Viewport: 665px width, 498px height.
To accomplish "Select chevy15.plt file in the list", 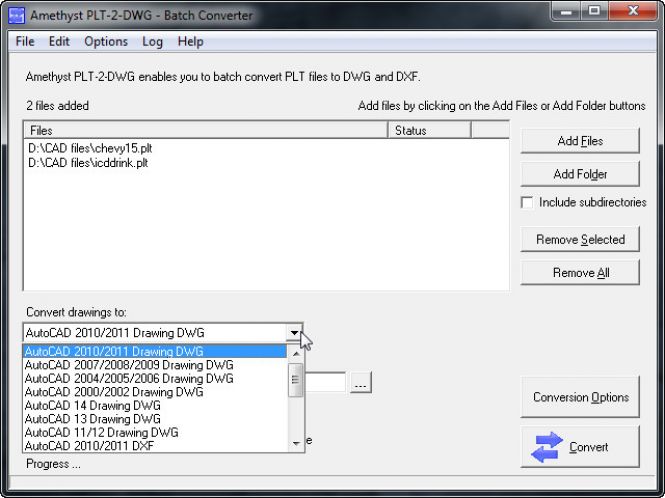I will pyautogui.click(x=90, y=148).
